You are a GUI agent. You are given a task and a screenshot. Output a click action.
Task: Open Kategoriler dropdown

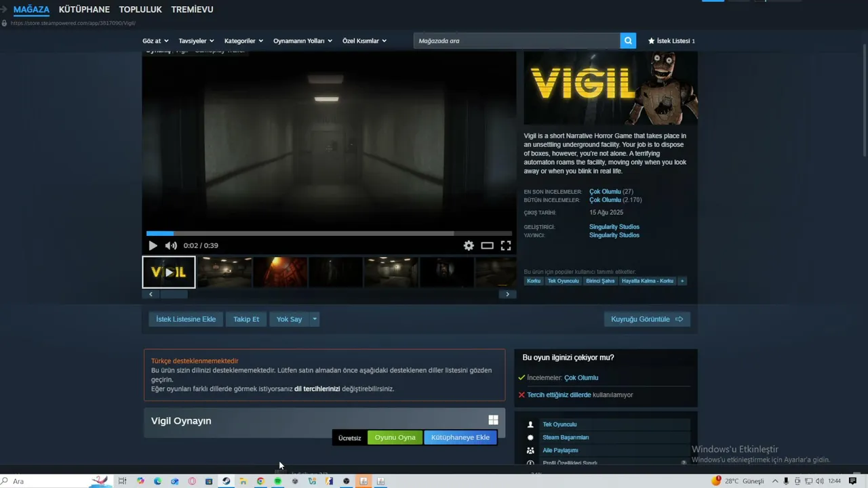coord(244,41)
